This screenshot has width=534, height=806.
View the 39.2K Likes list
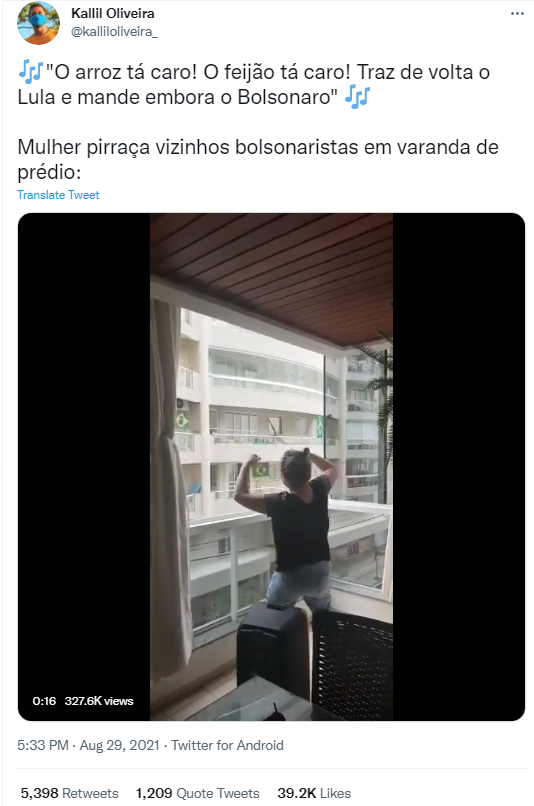pos(314,793)
